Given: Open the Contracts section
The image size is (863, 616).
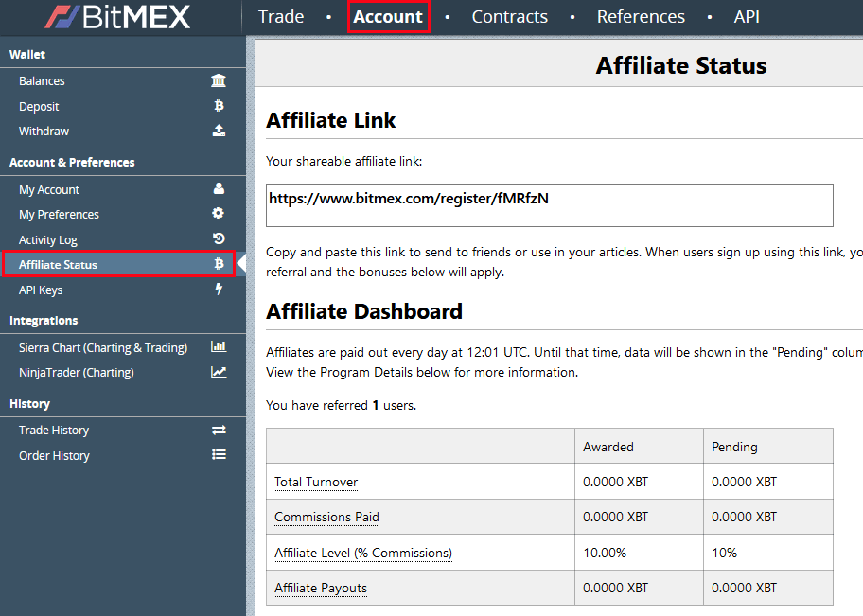Looking at the screenshot, I should (509, 16).
